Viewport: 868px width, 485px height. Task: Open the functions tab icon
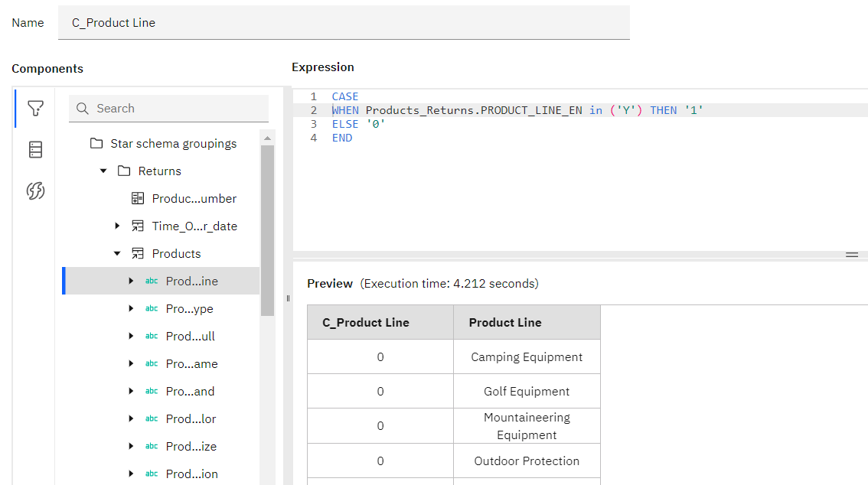35,190
